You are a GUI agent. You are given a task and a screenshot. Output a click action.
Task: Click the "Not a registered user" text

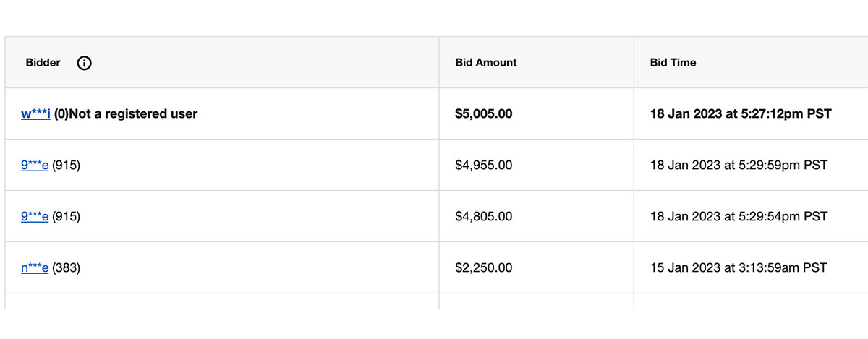tap(133, 113)
